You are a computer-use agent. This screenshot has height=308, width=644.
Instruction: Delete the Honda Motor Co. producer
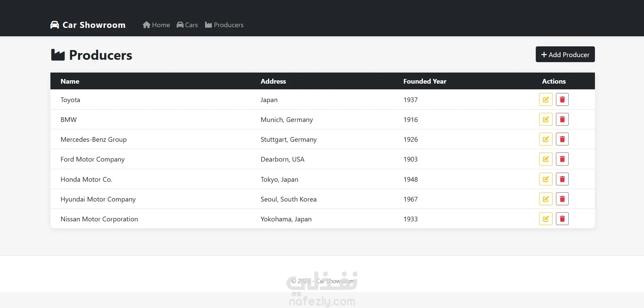pyautogui.click(x=562, y=179)
